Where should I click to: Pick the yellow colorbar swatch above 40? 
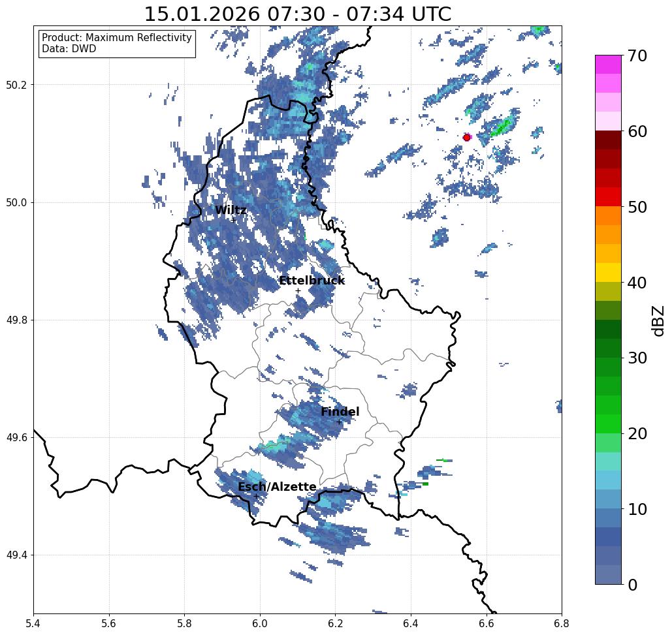click(608, 272)
